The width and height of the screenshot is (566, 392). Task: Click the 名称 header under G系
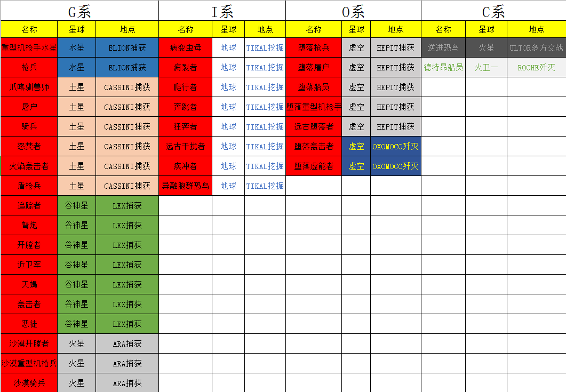point(29,29)
